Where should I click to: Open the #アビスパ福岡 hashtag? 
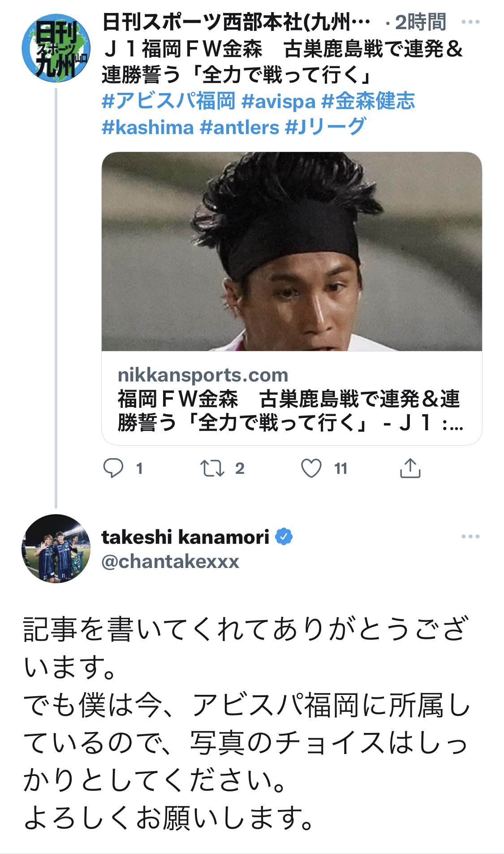point(168,101)
